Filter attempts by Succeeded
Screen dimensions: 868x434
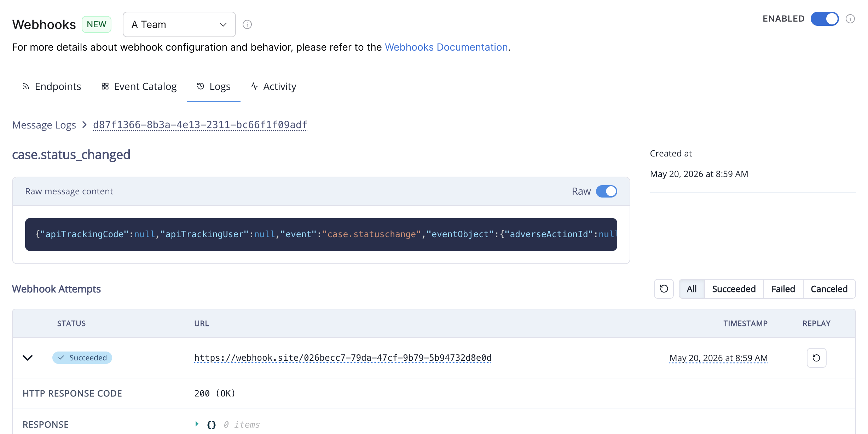pos(734,289)
